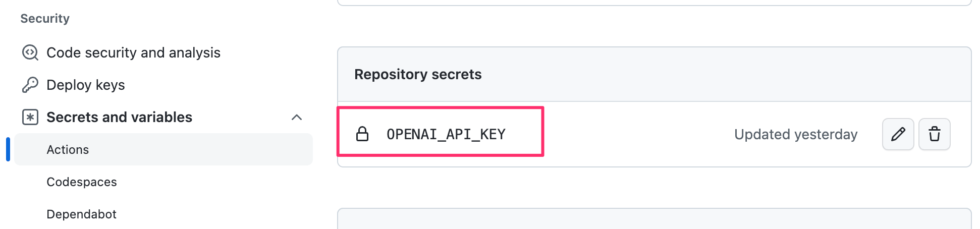980x229 pixels.
Task: Click the lock icon next to OPENAI_API_KEY
Action: click(x=362, y=134)
